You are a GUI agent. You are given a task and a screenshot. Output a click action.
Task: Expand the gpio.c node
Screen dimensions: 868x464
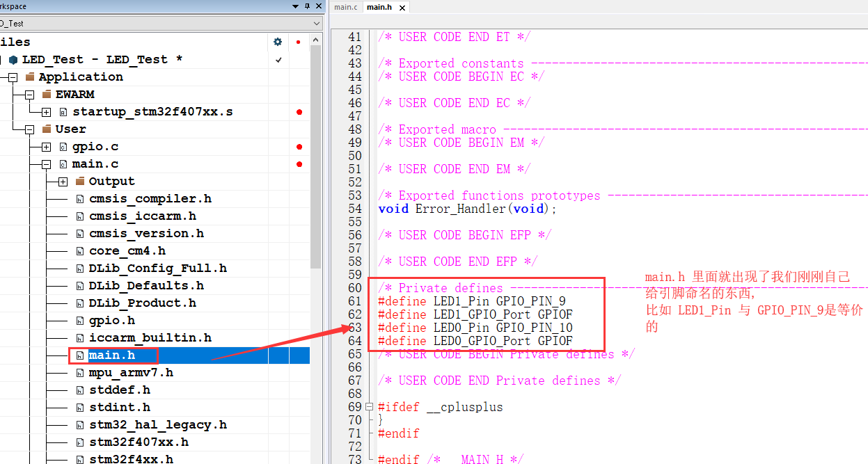(x=46, y=147)
